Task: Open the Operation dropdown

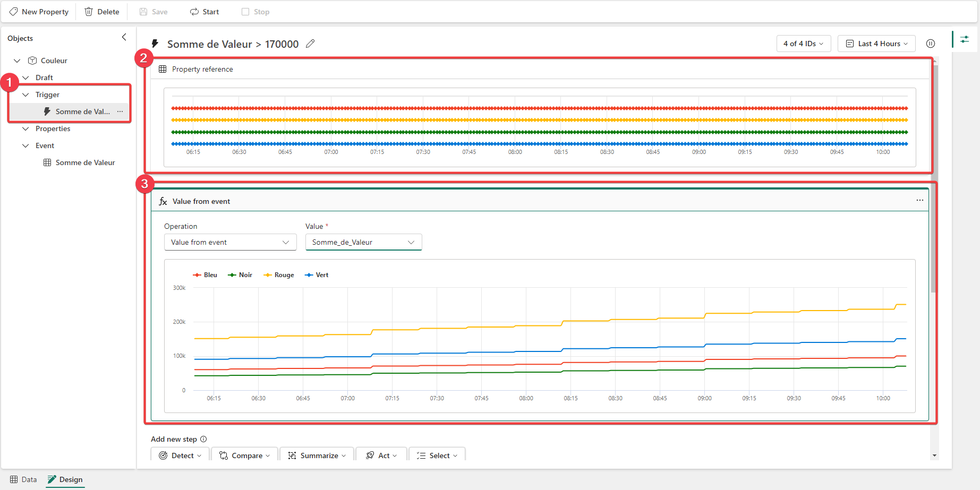Action: click(x=230, y=242)
